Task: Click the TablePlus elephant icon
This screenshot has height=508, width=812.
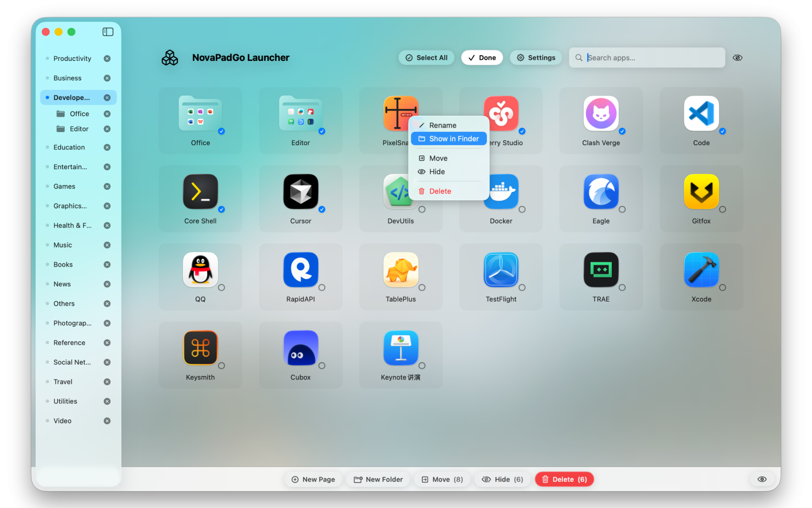Action: coord(400,270)
